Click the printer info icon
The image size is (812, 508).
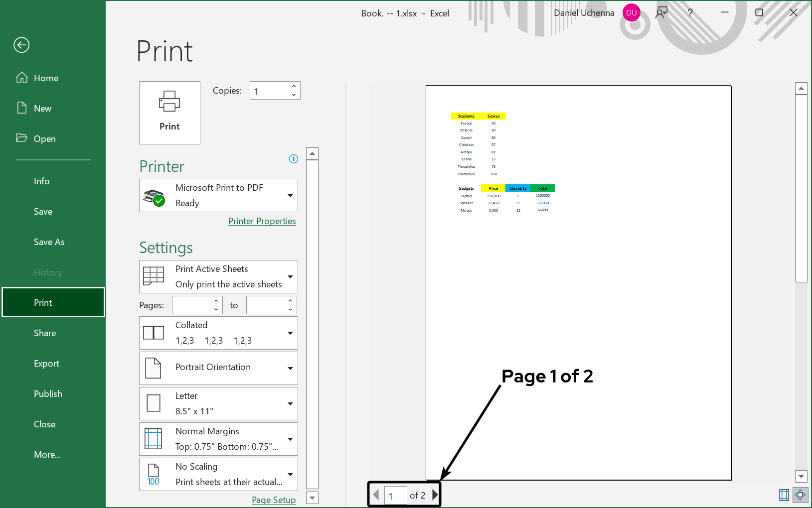pyautogui.click(x=294, y=159)
